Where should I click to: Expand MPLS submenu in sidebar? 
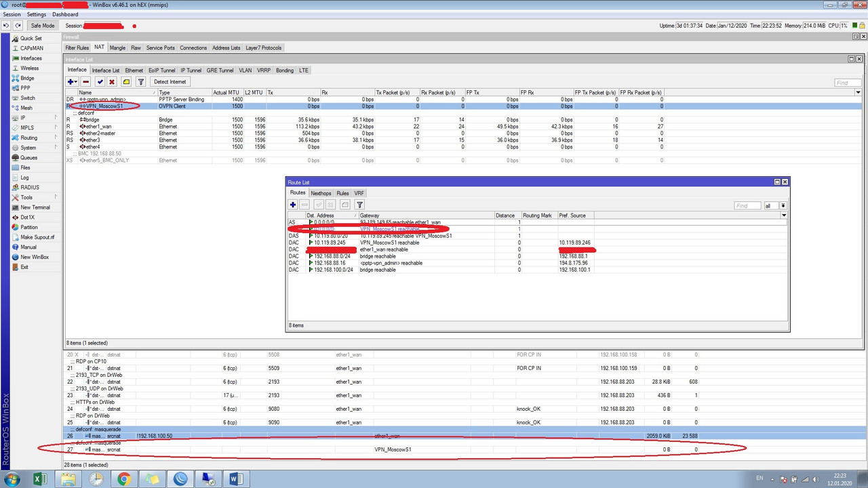coord(56,127)
